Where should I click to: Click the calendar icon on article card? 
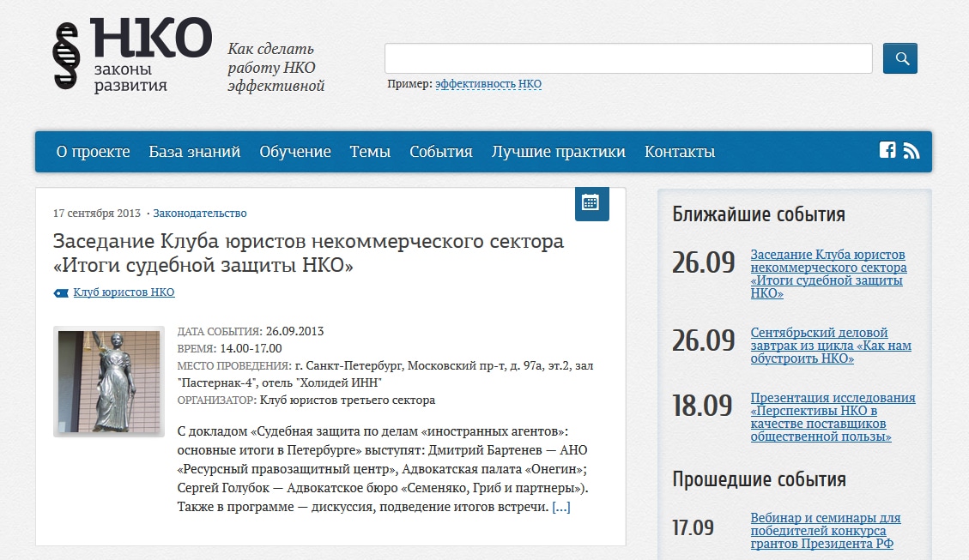point(590,203)
